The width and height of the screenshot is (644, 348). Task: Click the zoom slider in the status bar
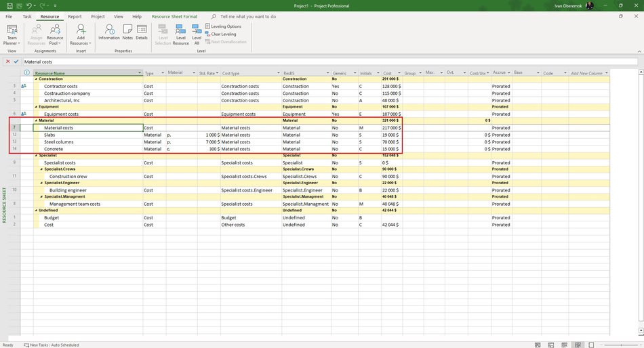coord(622,345)
